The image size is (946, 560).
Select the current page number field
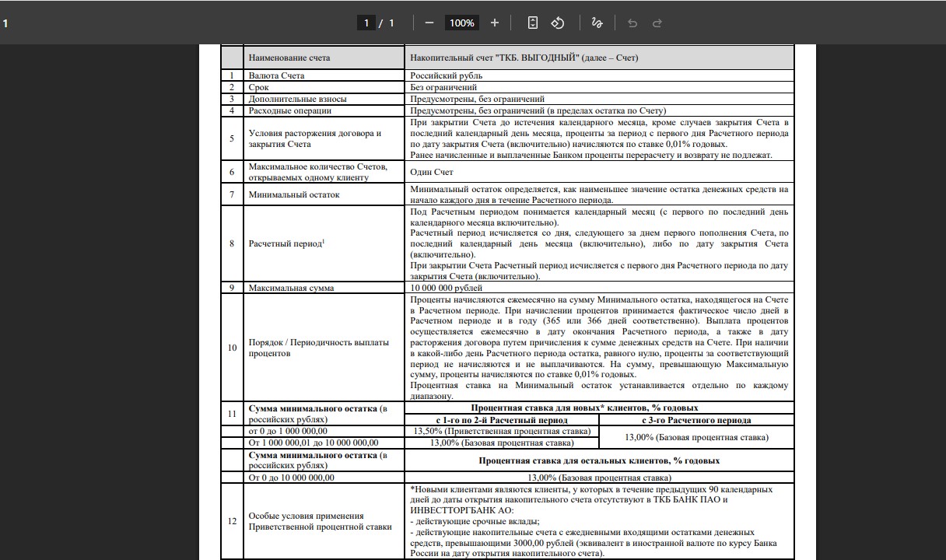366,23
